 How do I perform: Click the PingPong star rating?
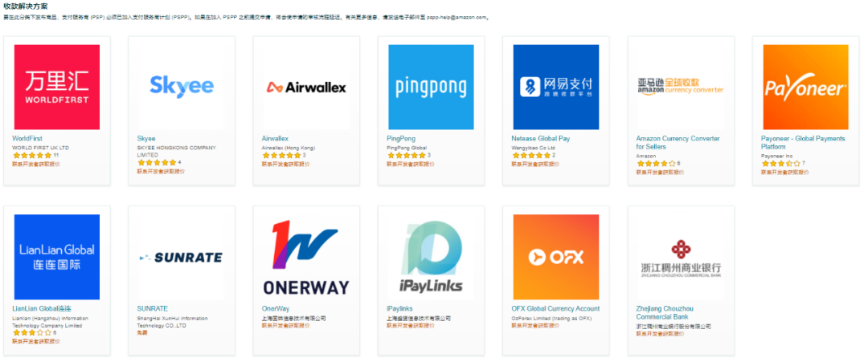tap(406, 156)
